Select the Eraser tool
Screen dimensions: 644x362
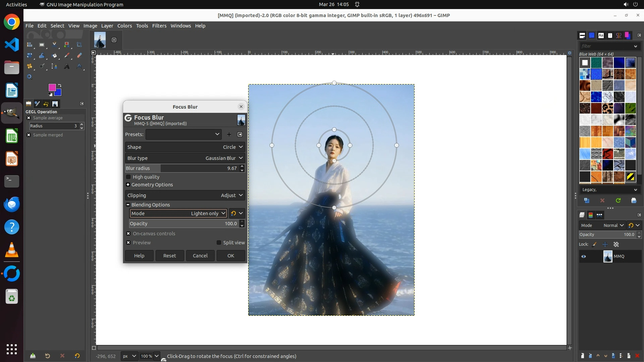79,55
